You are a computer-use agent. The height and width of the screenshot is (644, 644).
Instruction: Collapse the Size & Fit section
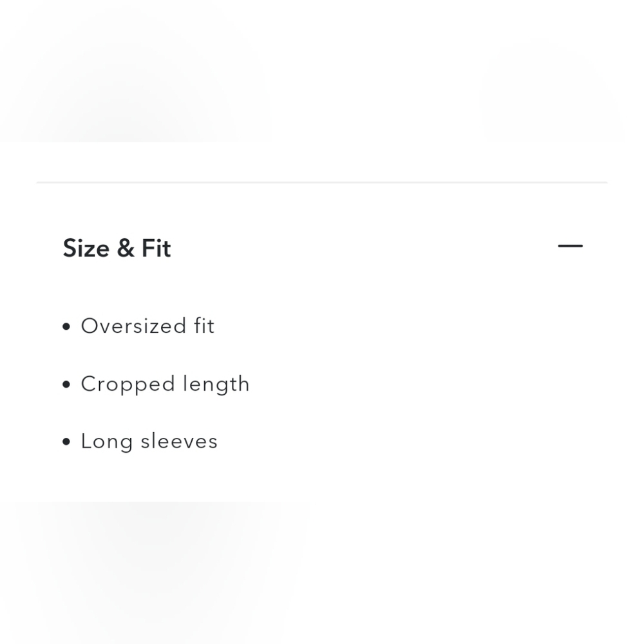(x=570, y=246)
